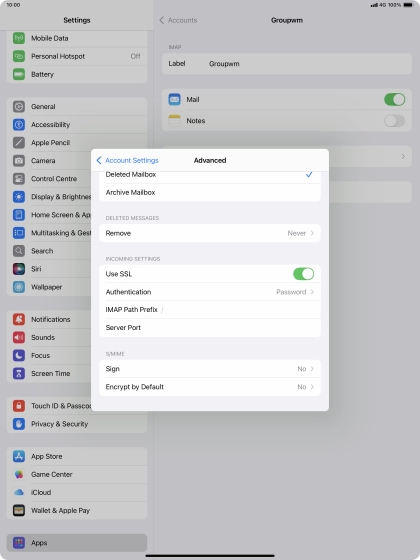Image resolution: width=420 pixels, height=560 pixels.
Task: Open Encrypt by Default setting
Action: tap(210, 387)
